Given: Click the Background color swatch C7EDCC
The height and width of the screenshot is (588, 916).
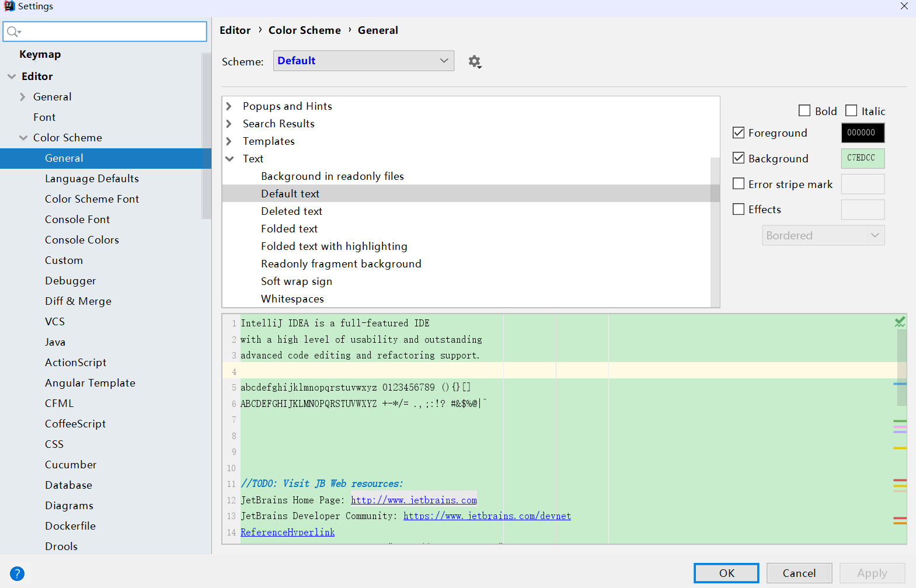Looking at the screenshot, I should pos(863,158).
